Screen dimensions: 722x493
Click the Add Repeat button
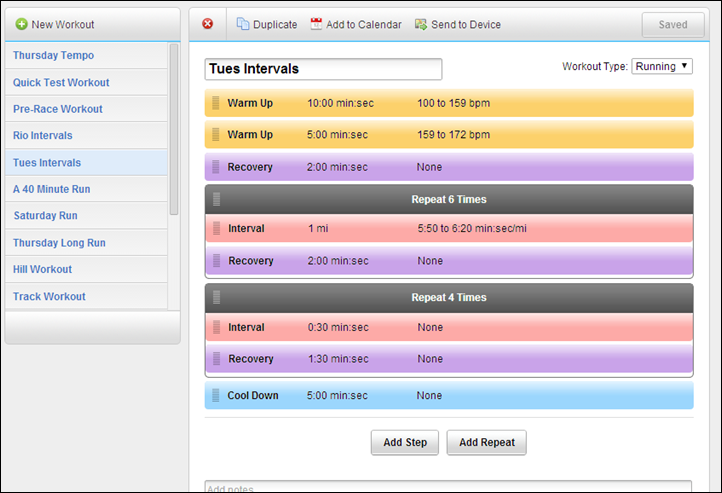click(x=487, y=442)
